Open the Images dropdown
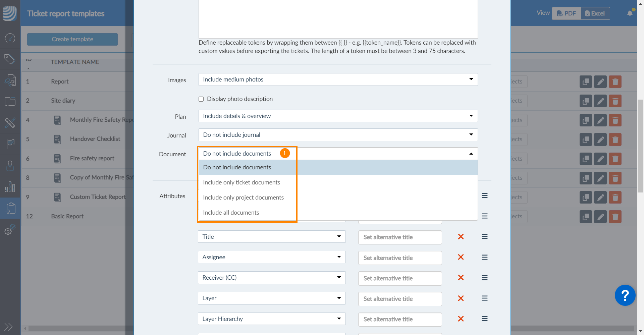644x335 pixels. [338, 79]
